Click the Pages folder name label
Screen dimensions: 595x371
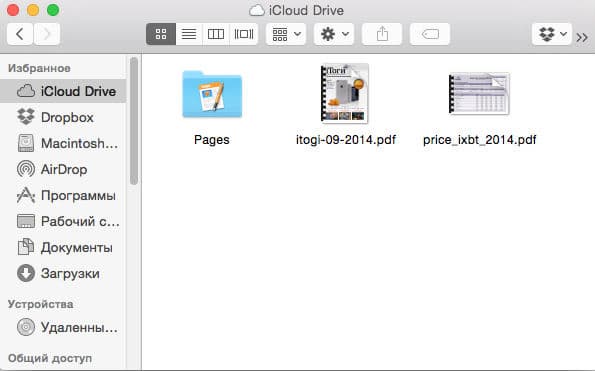[x=212, y=140]
